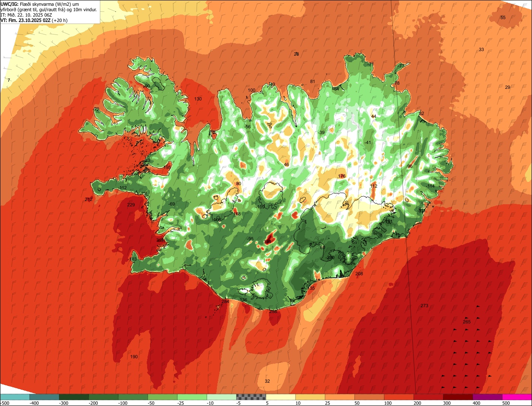Click the '284' value off the south coast
Viewport: 532px width, 406px height.
(x=225, y=301)
